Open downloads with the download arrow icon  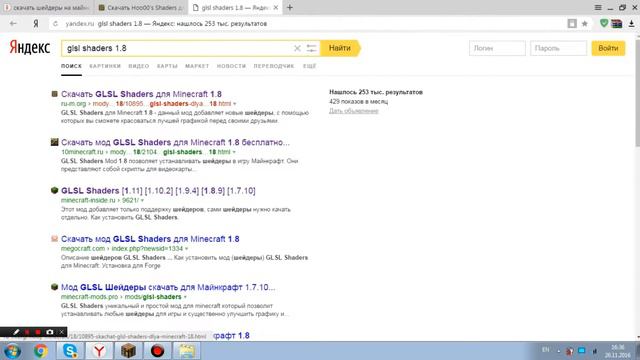point(631,24)
